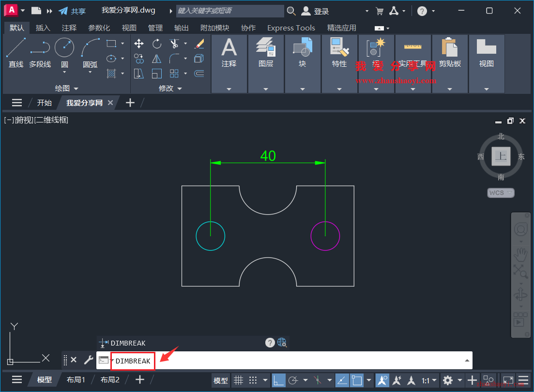Select the Hatch tool

[111, 74]
